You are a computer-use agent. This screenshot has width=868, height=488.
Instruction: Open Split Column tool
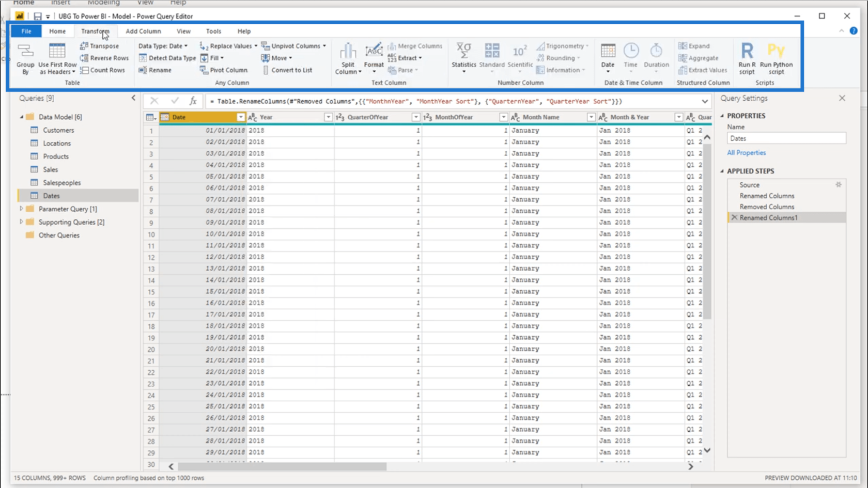[x=348, y=58]
